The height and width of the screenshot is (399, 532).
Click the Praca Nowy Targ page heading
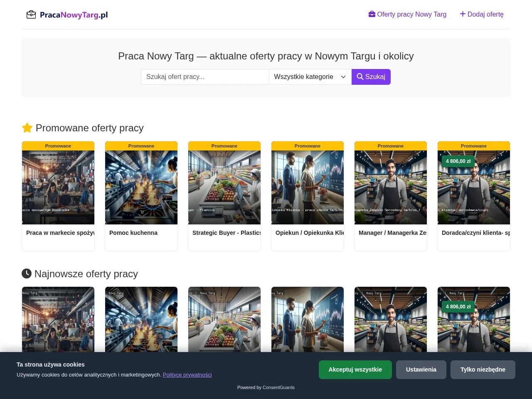(x=266, y=56)
